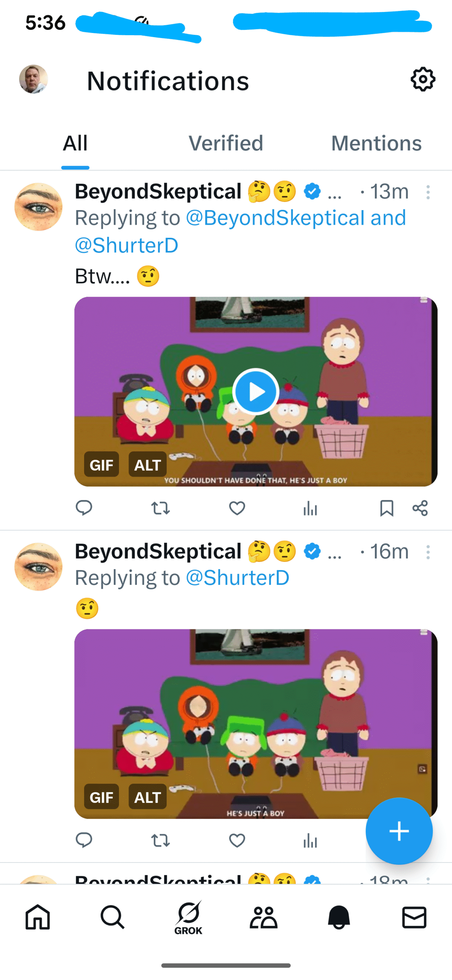Launch Grok from the bottom bar
Screen dimensions: 452x980
(188, 917)
